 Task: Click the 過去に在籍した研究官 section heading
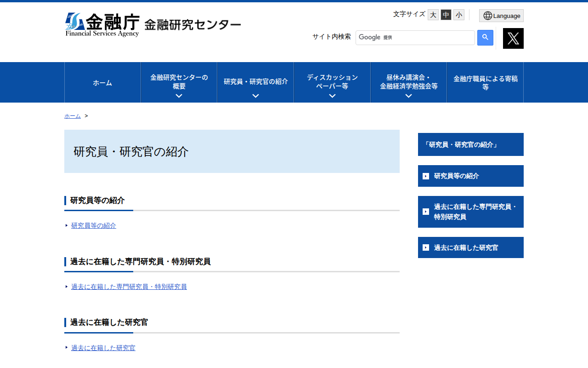(x=109, y=322)
